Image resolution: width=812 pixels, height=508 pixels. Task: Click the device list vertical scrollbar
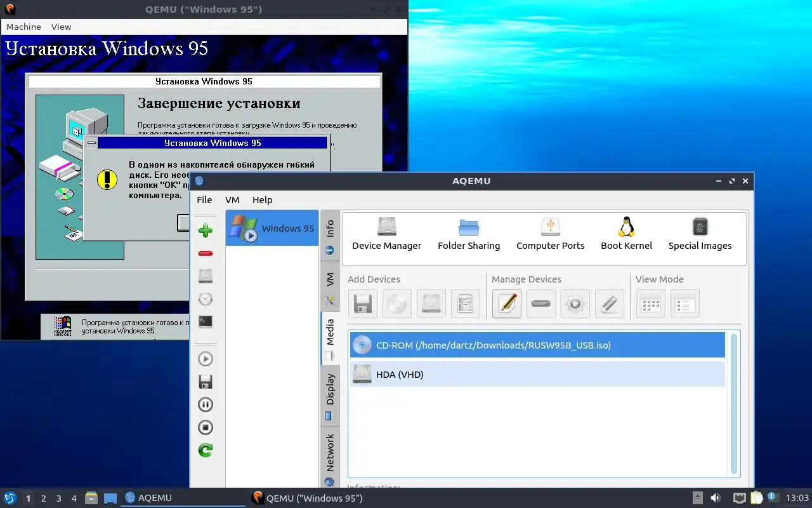[735, 403]
